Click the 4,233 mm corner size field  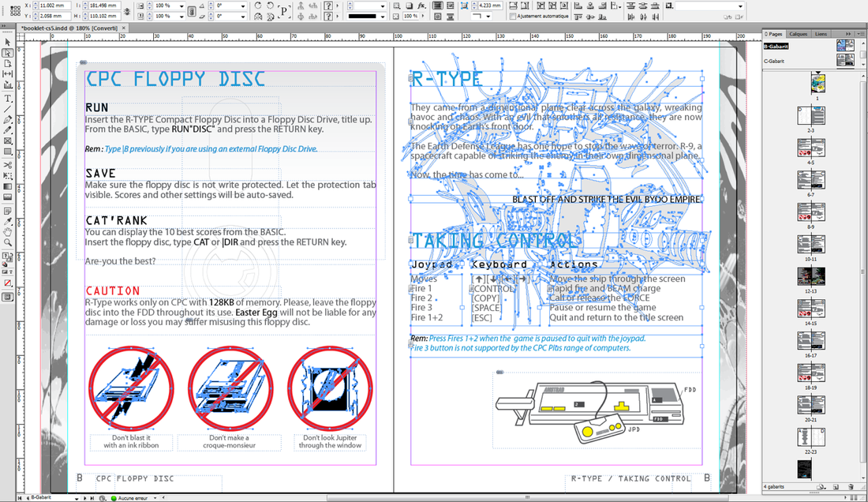[x=489, y=6]
